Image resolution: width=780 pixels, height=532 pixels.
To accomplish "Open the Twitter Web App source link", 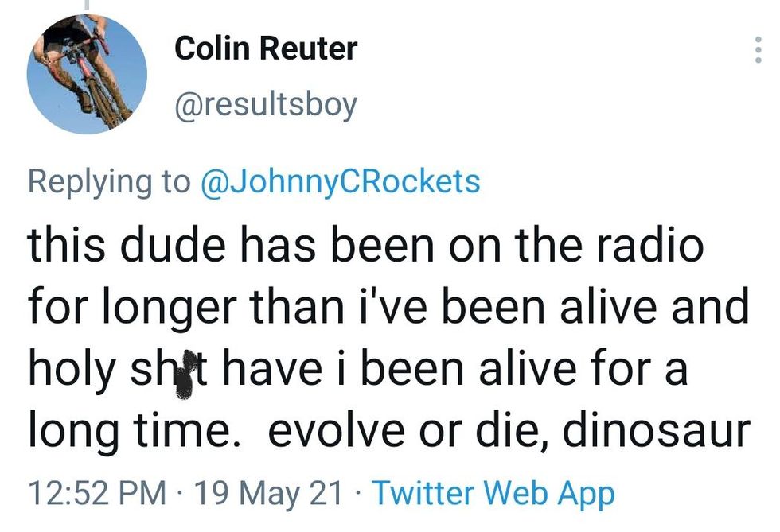I will click(493, 493).
